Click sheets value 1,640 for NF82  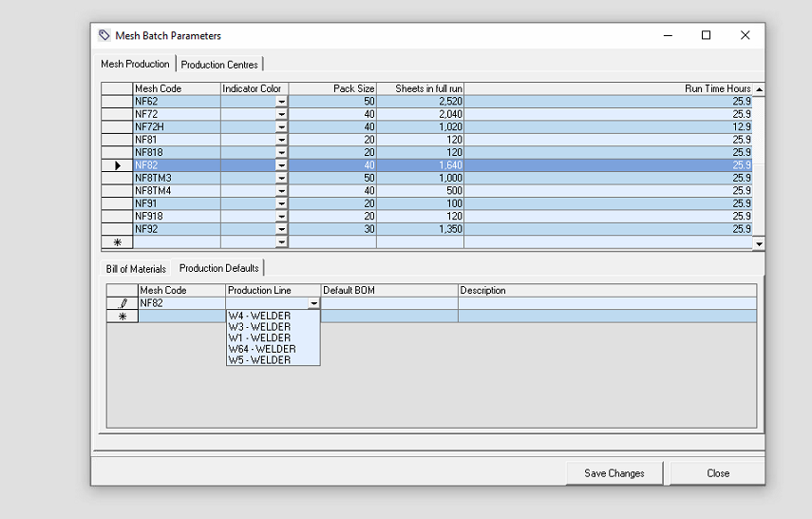[420, 165]
